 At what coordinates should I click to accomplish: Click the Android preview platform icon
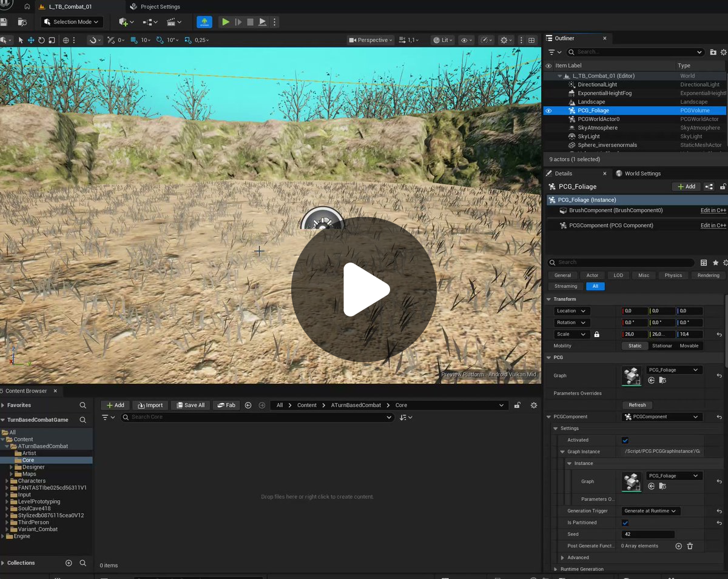(x=204, y=22)
